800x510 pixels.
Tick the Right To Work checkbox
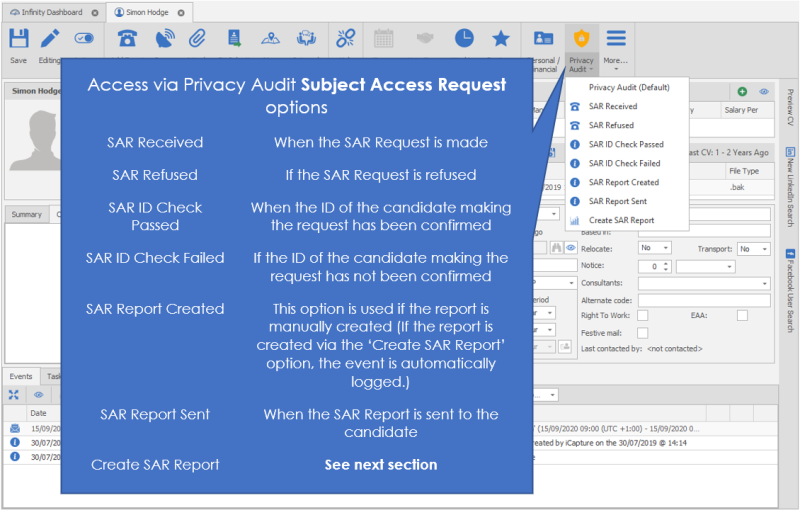point(643,316)
